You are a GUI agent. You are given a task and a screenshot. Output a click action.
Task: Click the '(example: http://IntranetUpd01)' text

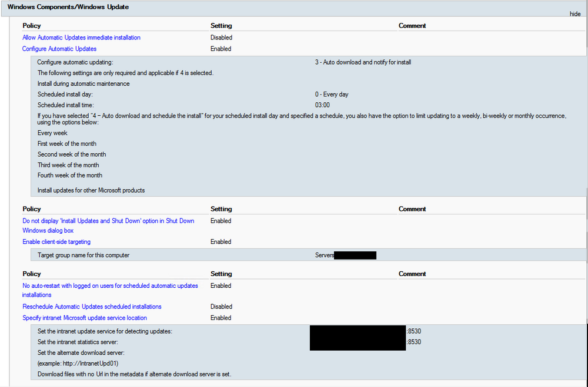tap(78, 364)
